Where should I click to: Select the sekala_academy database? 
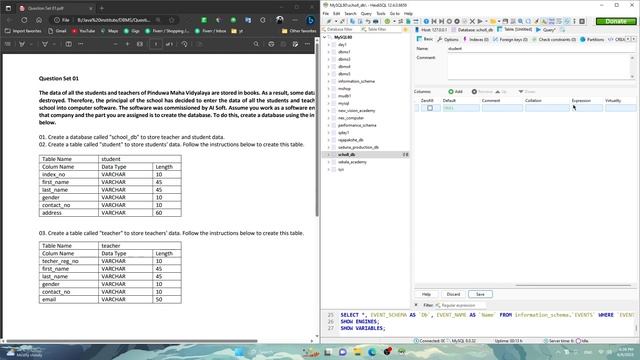pos(352,162)
